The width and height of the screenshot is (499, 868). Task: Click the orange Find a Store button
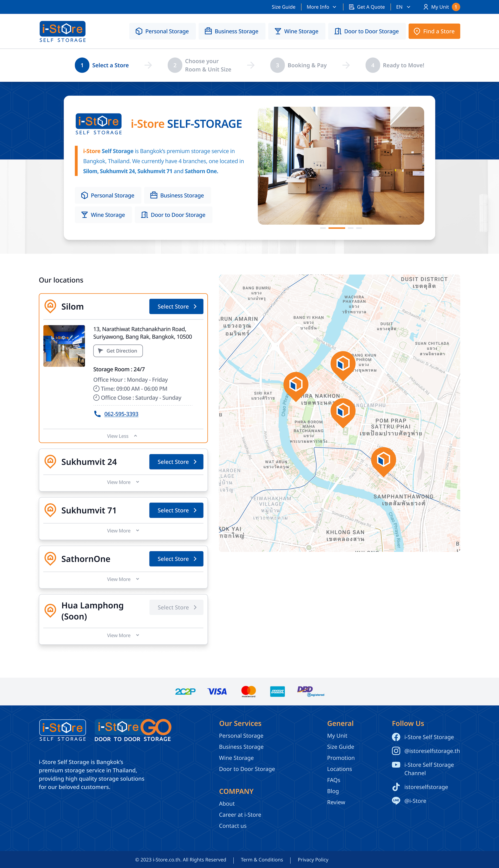point(434,31)
